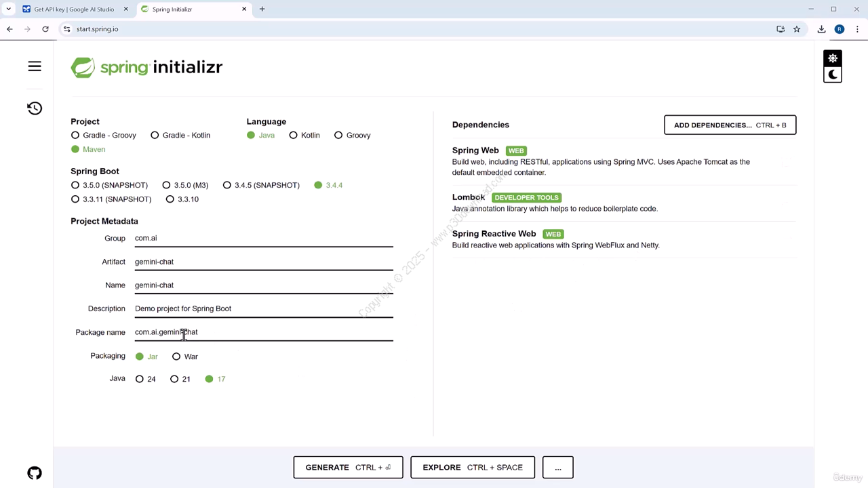The image size is (868, 488).
Task: Open the project history icon
Action: pyautogui.click(x=35, y=108)
